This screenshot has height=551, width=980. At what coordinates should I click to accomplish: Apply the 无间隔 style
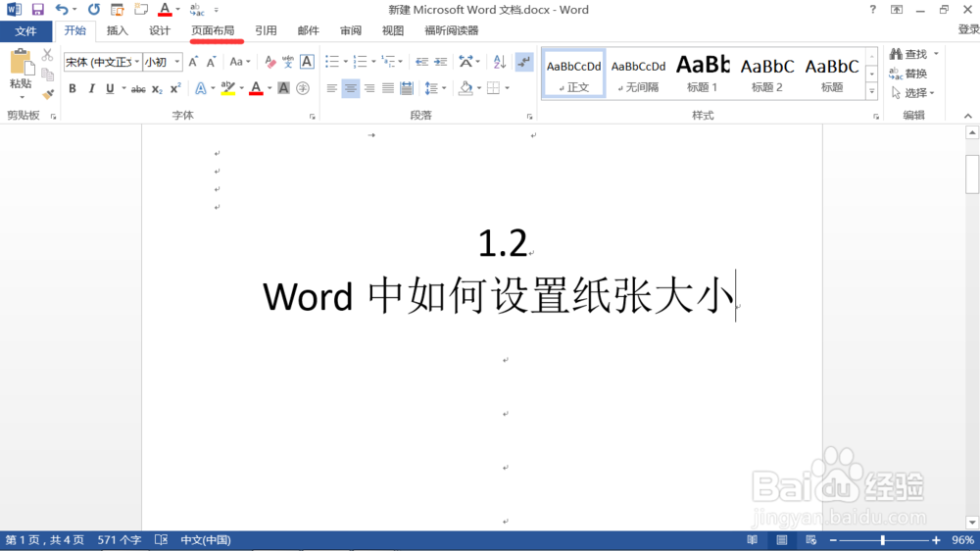point(638,74)
